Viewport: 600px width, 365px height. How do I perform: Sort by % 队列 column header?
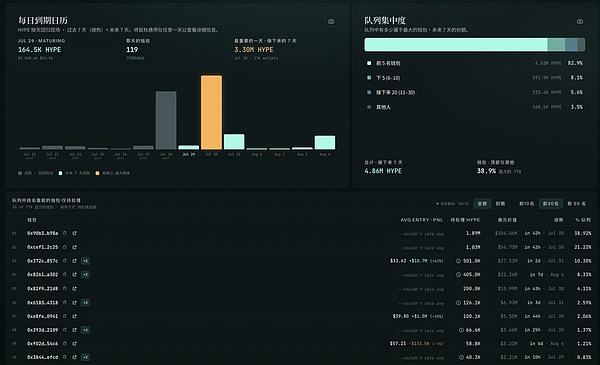583,220
